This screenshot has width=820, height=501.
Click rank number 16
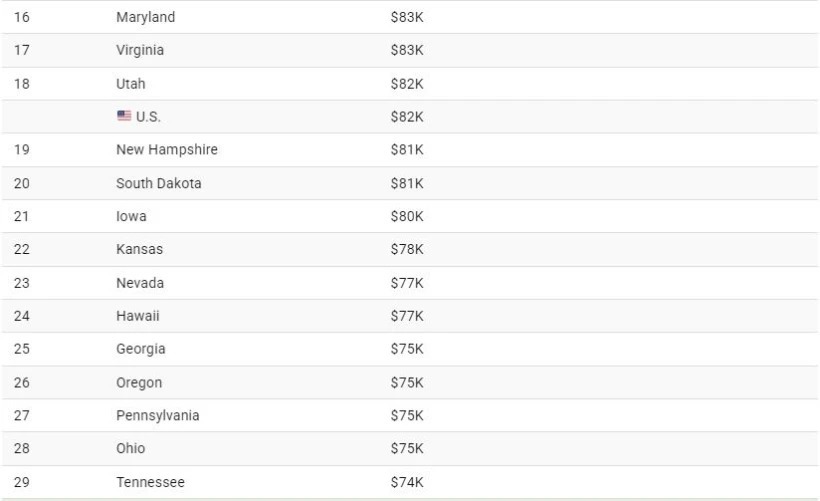pyautogui.click(x=21, y=17)
